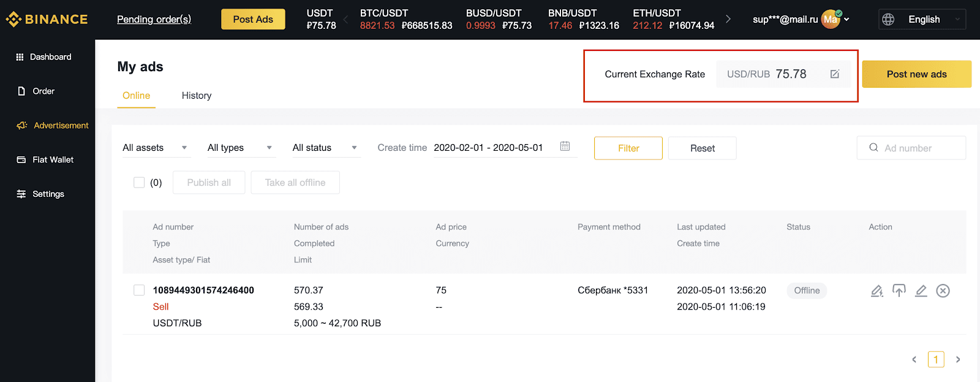This screenshot has height=382, width=980.
Task: Check the ad 1089449301574246400 checkbox
Action: tap(139, 290)
